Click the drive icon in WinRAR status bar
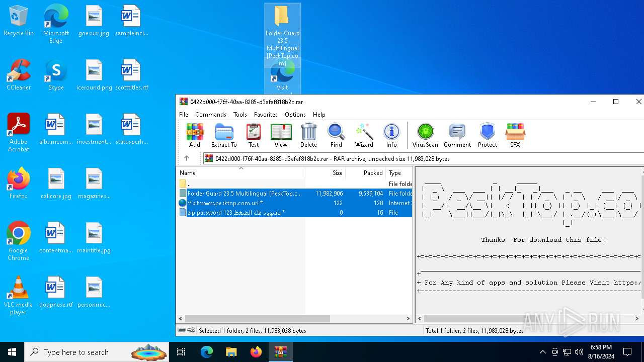Screen dimensions: 644x362 [182, 330]
